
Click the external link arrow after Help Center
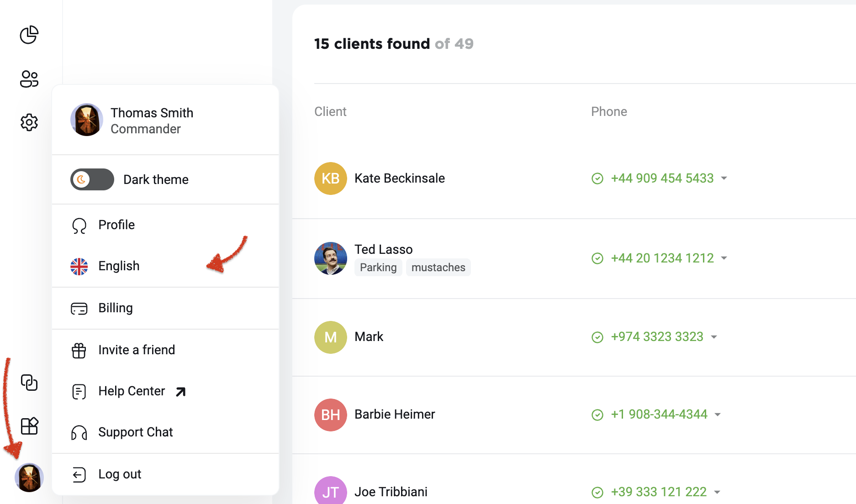[x=181, y=392]
